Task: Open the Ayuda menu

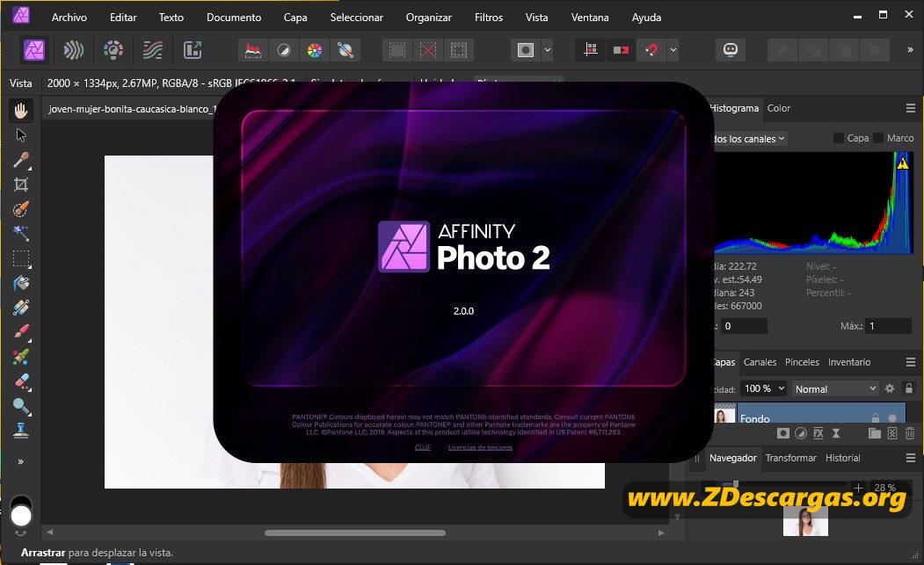Action: tap(646, 18)
